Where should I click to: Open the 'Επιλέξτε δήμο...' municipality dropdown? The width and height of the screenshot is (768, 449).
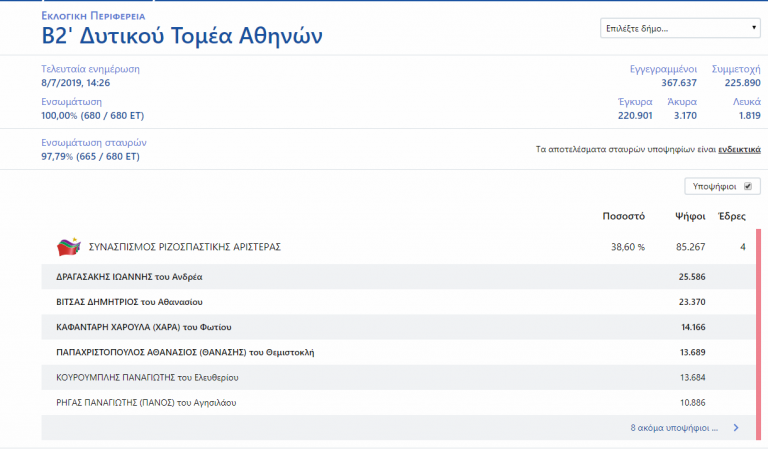point(680,28)
